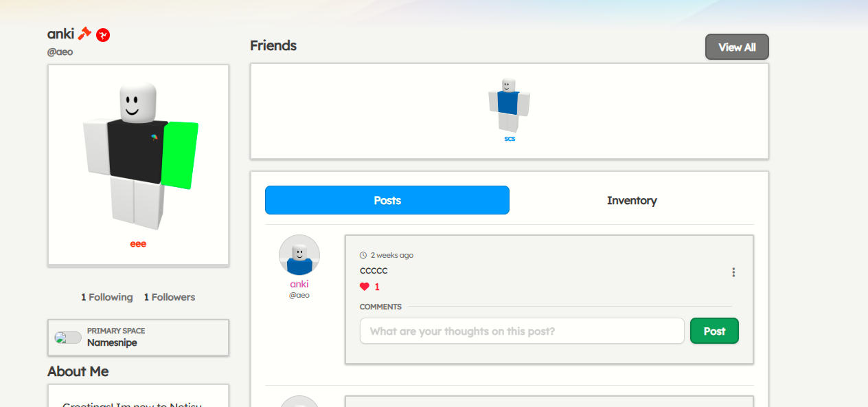Click the anki author name link on post
Image resolution: width=868 pixels, height=407 pixels.
click(299, 284)
